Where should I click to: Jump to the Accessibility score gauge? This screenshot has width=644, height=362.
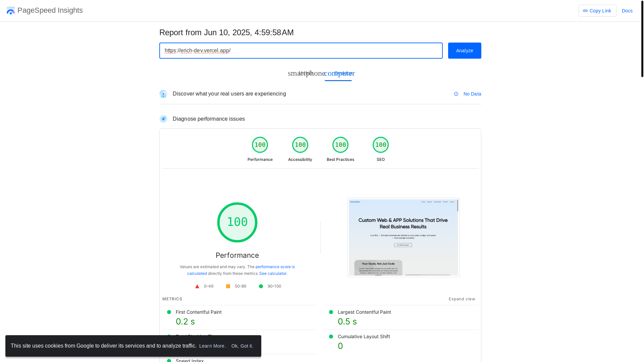pos(300,149)
